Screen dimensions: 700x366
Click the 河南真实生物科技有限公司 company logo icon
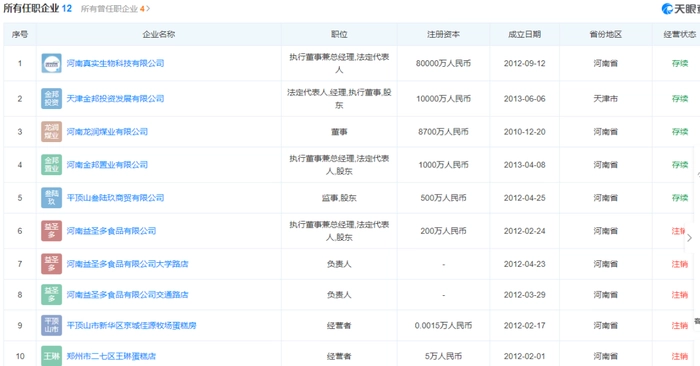(51, 63)
